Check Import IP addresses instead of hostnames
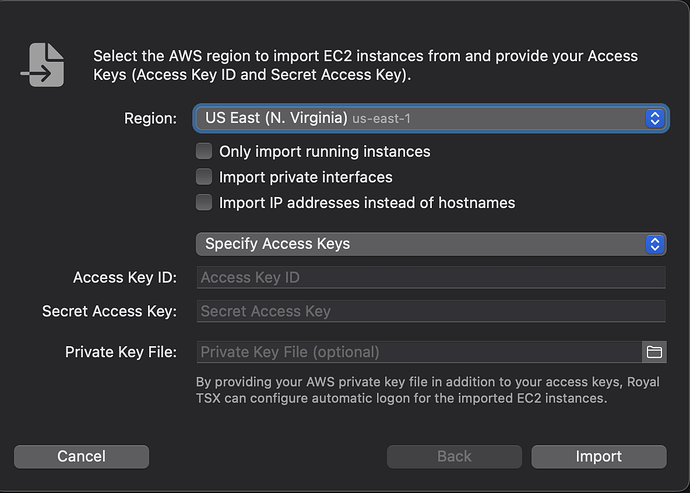Image resolution: width=690 pixels, height=493 pixels. (x=204, y=202)
